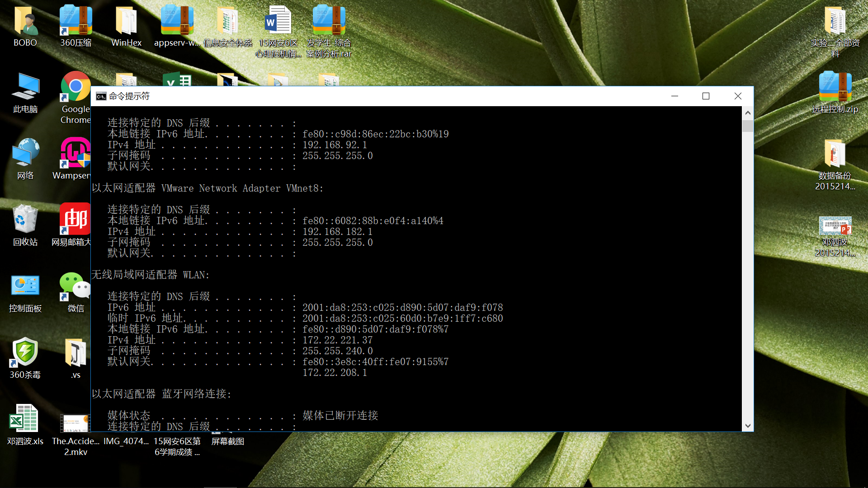Click the command prompt system menu icon
This screenshot has width=868, height=488.
pos(101,96)
